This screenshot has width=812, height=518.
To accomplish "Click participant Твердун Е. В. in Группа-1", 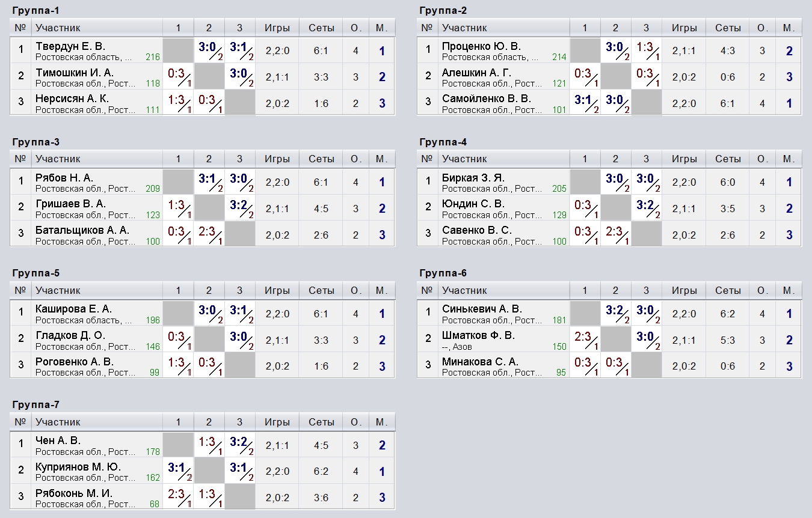I will tap(70, 46).
